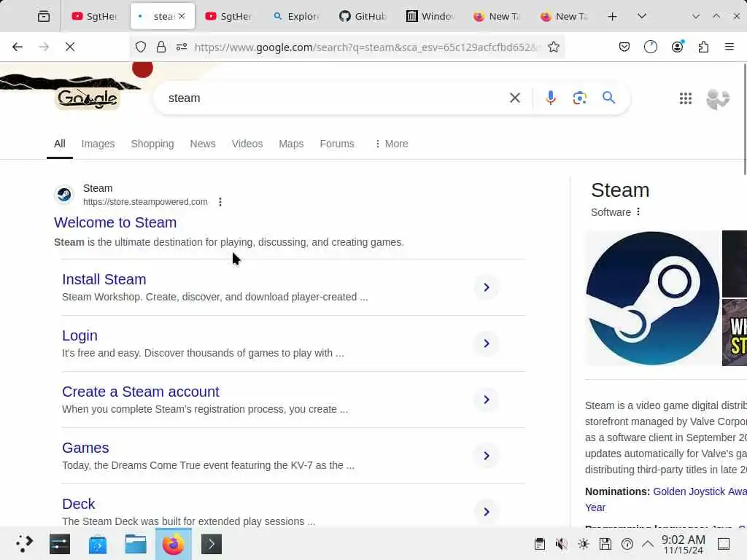The height and width of the screenshot is (560, 747).
Task: Open the Login link
Action: 80,335
